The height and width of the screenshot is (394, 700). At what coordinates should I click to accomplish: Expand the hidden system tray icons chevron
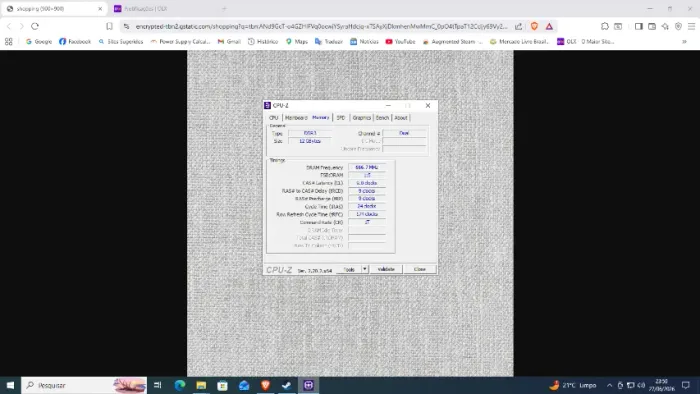click(x=609, y=385)
